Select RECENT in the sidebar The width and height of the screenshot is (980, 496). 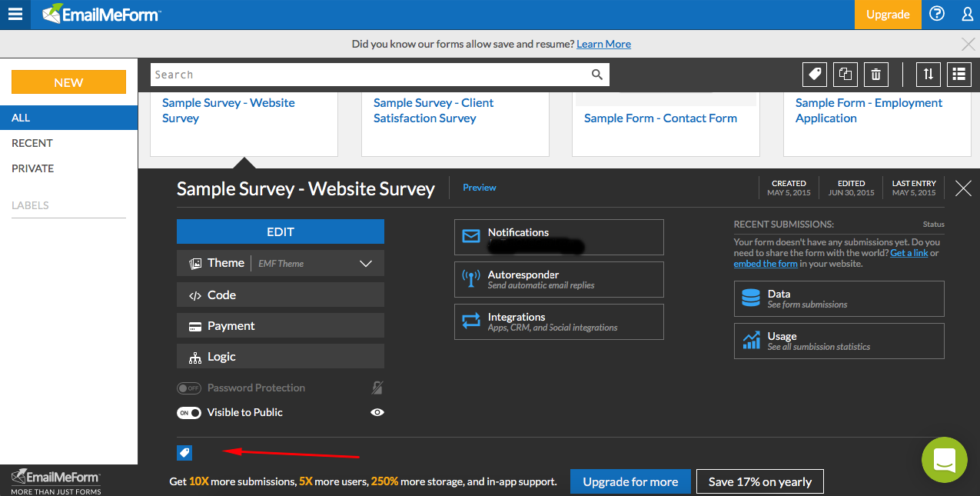point(32,143)
